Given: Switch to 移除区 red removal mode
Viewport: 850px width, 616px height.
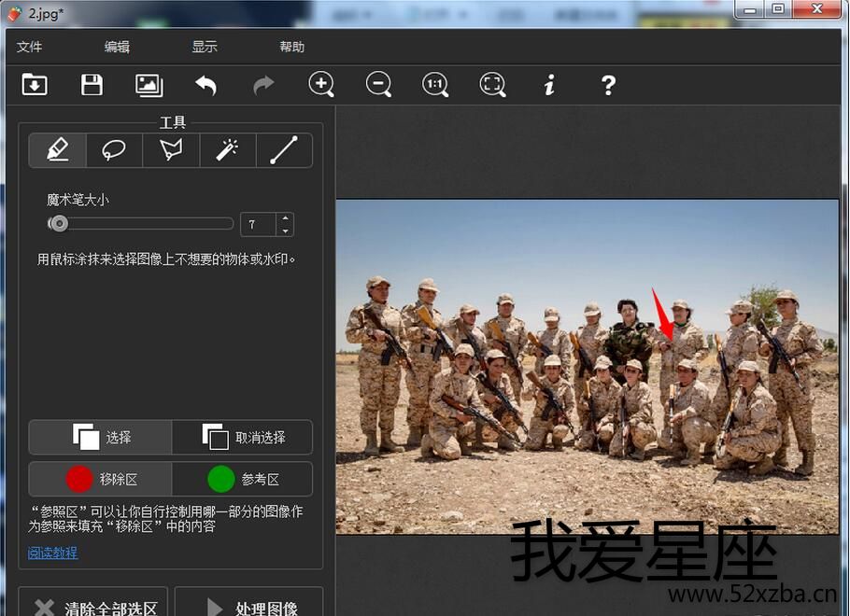Looking at the screenshot, I should pyautogui.click(x=101, y=479).
